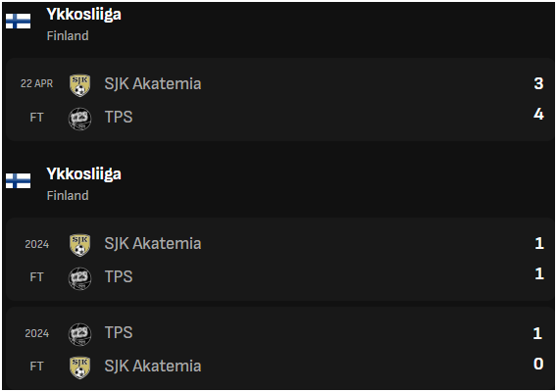Open the second Ykkosliiga league title

(x=83, y=174)
